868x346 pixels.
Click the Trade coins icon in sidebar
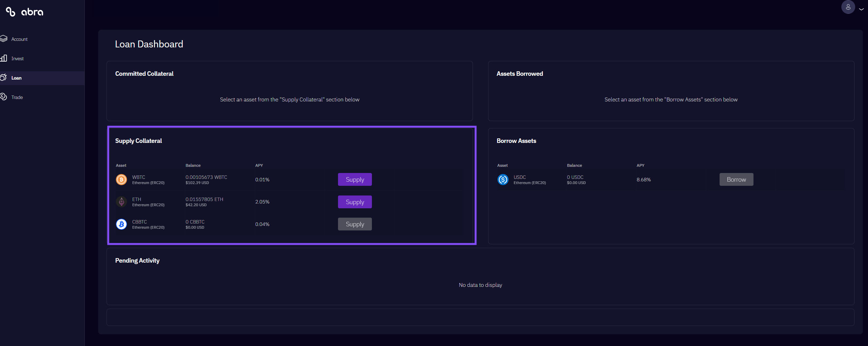click(x=3, y=97)
